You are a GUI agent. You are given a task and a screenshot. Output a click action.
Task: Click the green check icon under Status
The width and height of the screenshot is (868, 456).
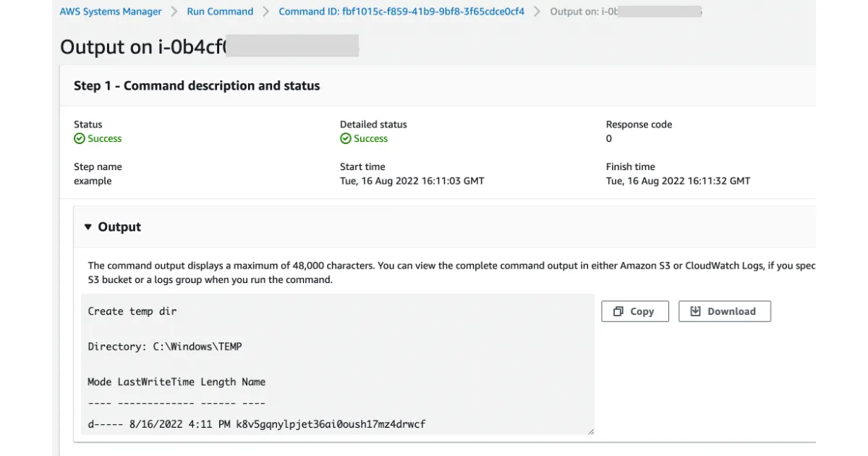[x=80, y=139]
